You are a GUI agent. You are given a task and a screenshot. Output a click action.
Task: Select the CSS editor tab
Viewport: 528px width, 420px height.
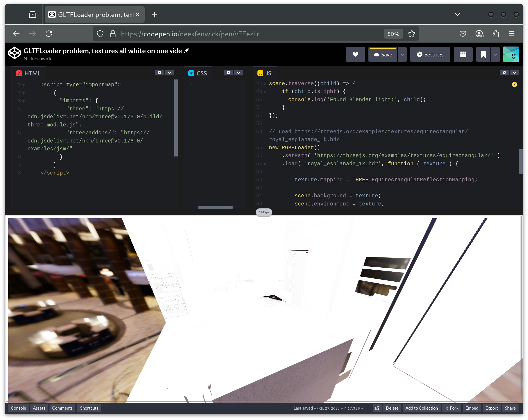coord(198,73)
